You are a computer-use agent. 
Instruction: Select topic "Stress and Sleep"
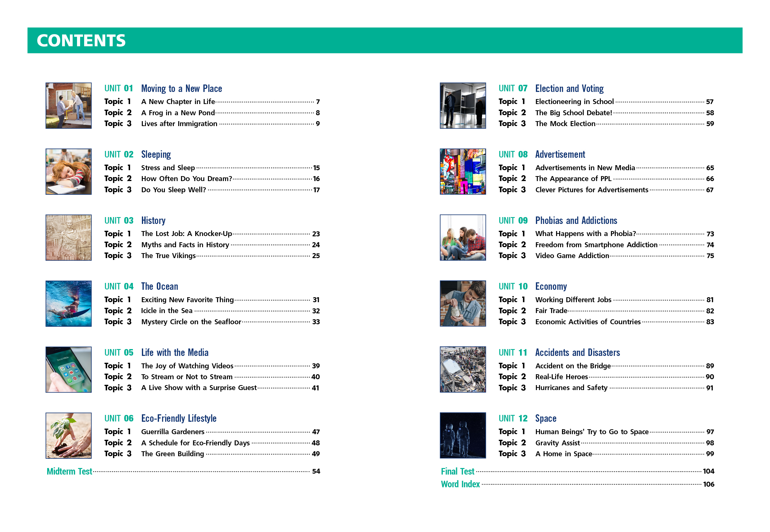168,168
